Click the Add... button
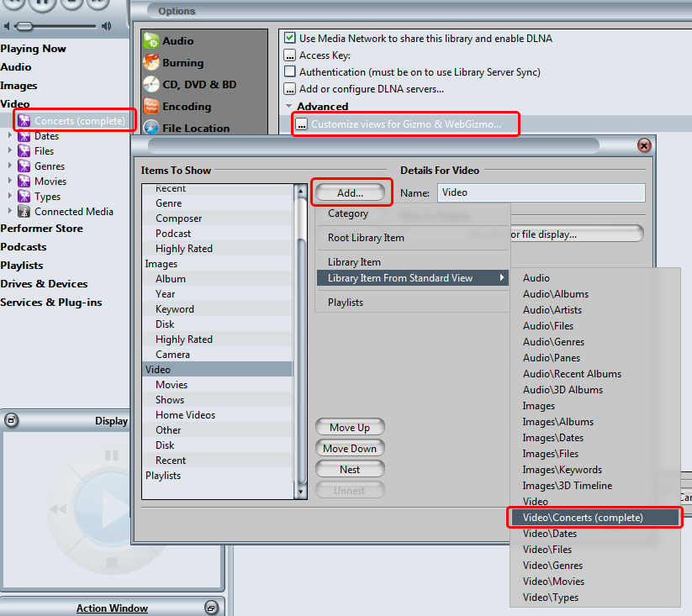Image resolution: width=692 pixels, height=616 pixels. pyautogui.click(x=350, y=192)
